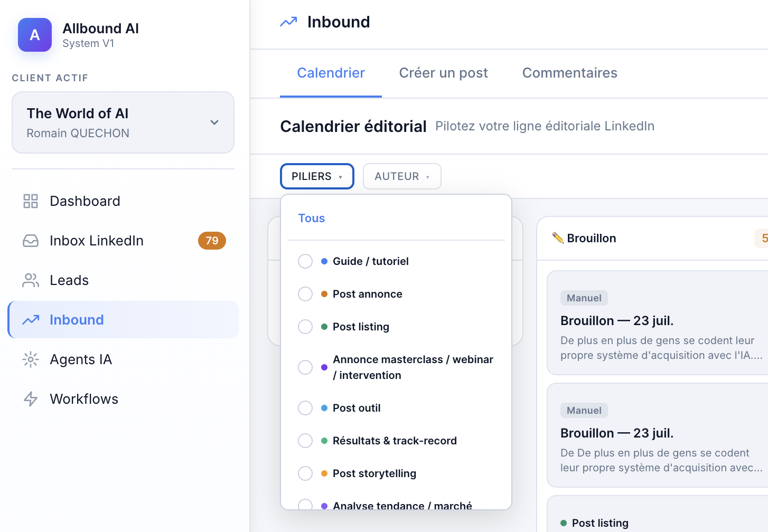Click the Leads people icon
The image size is (768, 532).
[x=31, y=280]
